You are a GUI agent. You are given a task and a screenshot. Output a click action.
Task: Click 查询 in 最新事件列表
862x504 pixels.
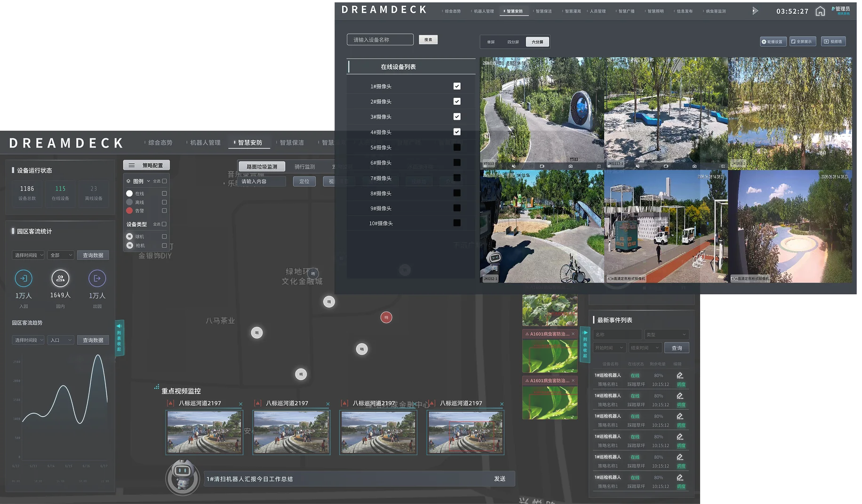(677, 348)
